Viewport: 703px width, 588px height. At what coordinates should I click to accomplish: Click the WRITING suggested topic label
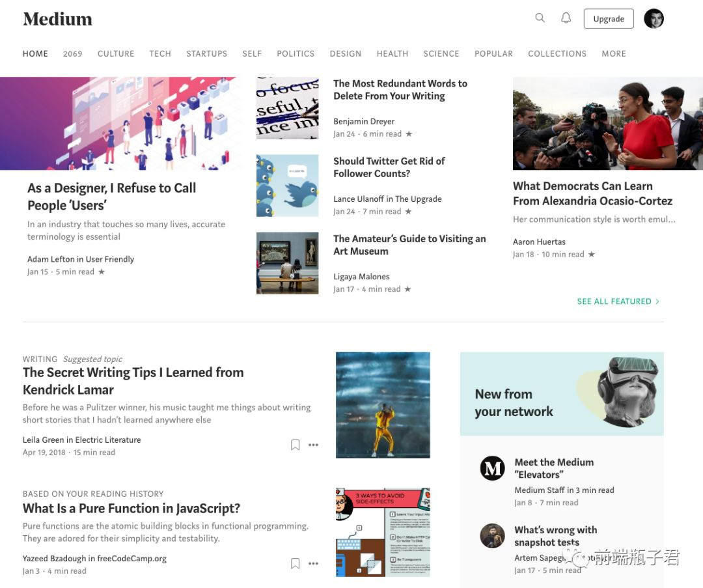(40, 359)
